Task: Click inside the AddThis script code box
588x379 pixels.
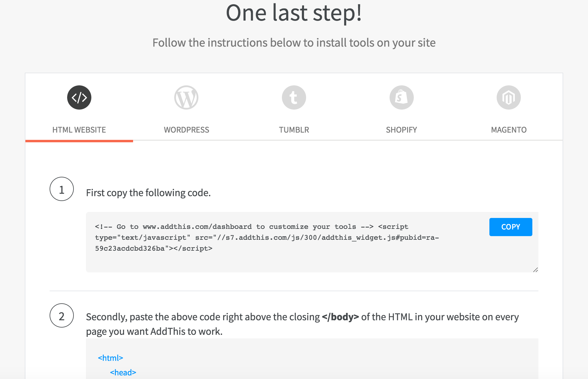Action: (272, 242)
